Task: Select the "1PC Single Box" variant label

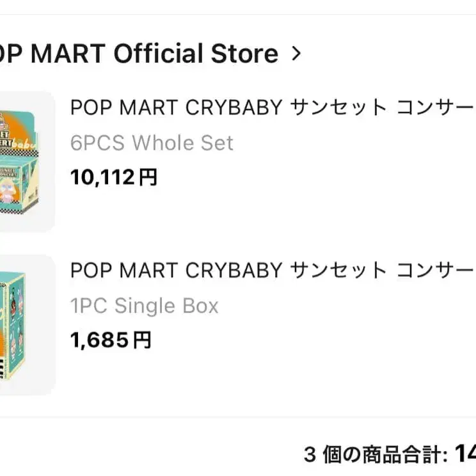Action: 144,306
